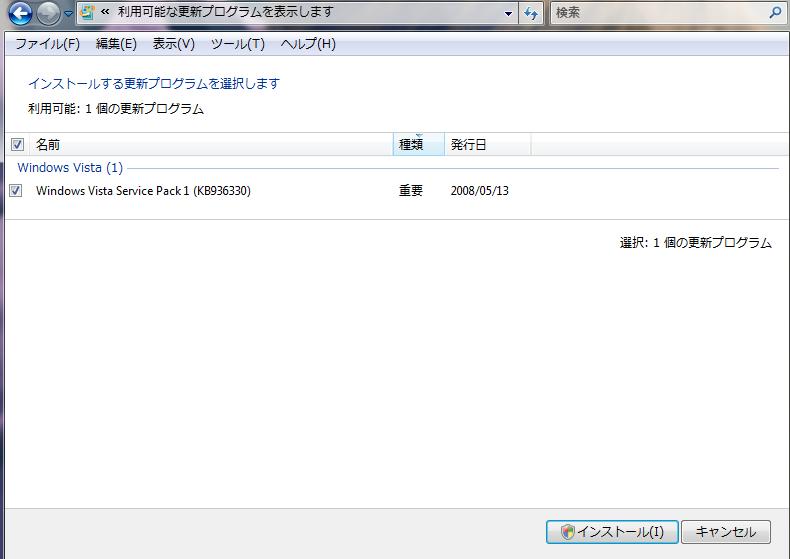This screenshot has height=559, width=790.
Task: Open the 表示(V) menu
Action: (x=174, y=44)
